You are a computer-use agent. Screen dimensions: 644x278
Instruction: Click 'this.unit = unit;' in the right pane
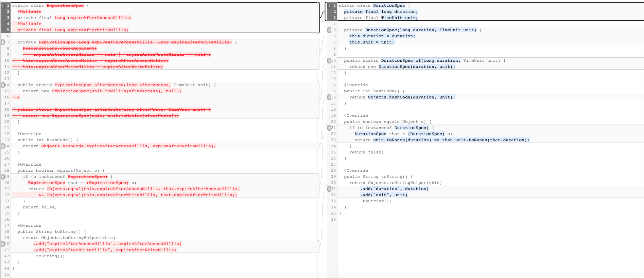[371, 42]
